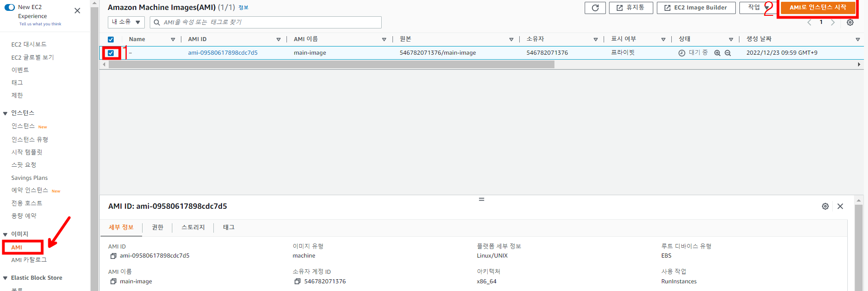Sort by the 원본 column
Screen dimensions: 868x291
(511, 40)
